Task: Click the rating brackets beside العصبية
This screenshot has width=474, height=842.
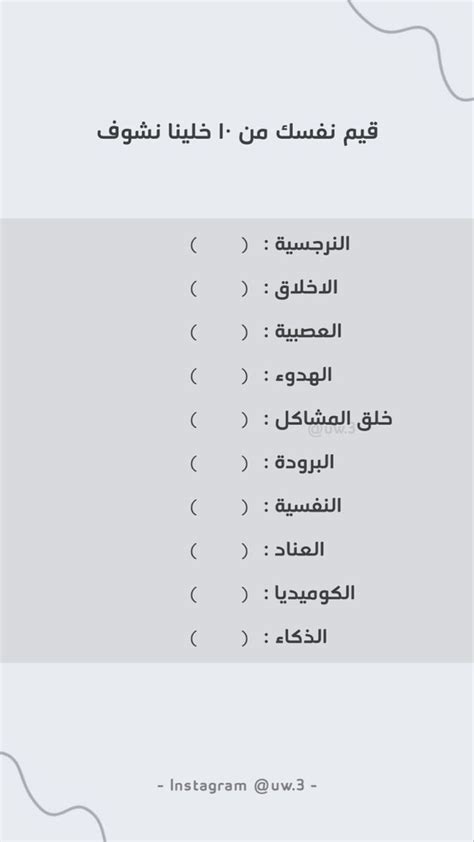Action: [x=218, y=332]
